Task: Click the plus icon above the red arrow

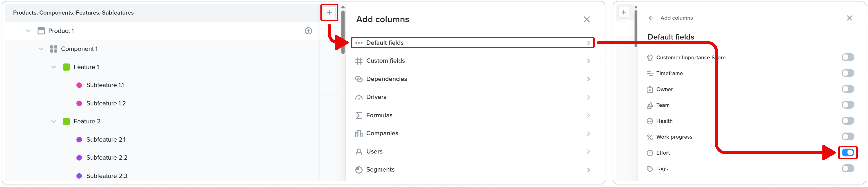Action: [329, 13]
